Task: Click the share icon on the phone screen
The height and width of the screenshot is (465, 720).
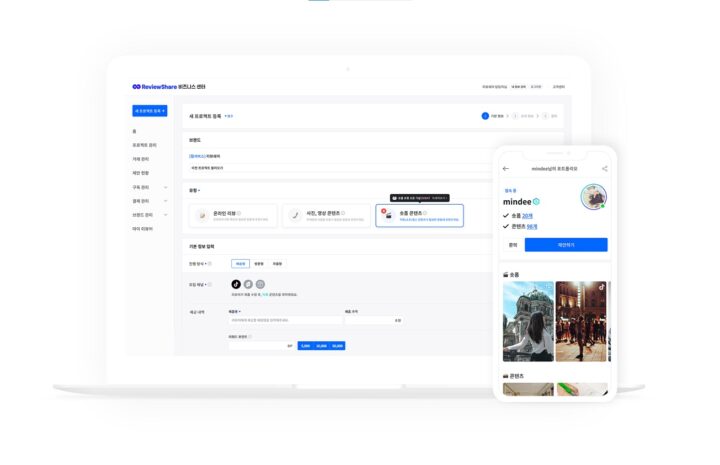Action: click(605, 169)
